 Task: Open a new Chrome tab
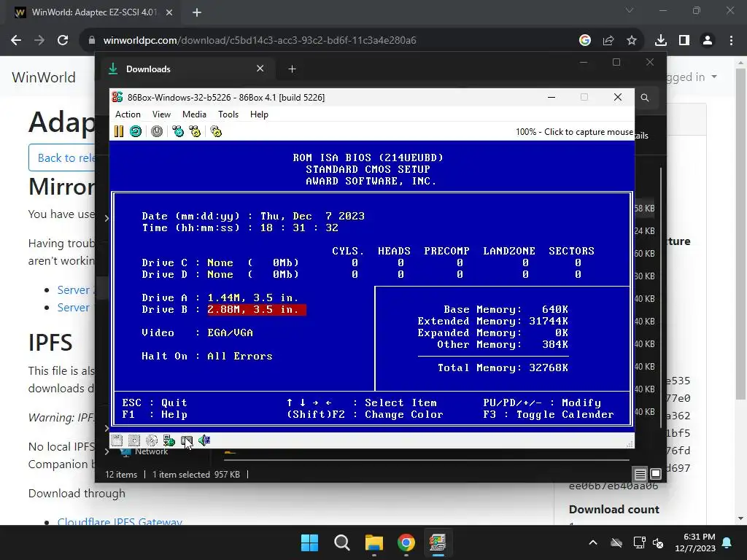click(x=197, y=12)
